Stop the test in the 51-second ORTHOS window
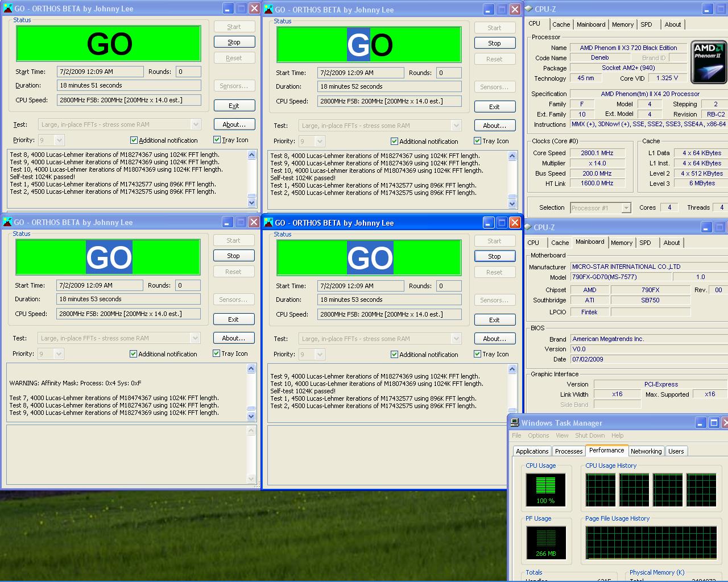This screenshot has height=582, width=728. (x=234, y=42)
